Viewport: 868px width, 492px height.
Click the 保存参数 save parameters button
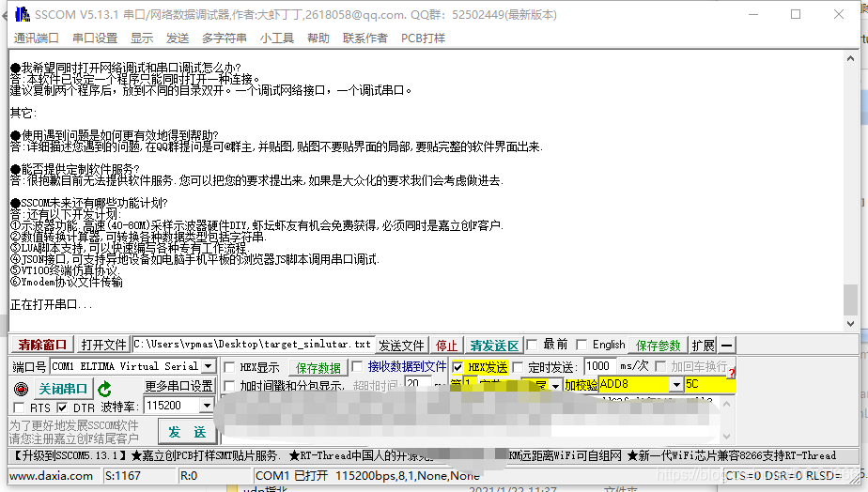pyautogui.click(x=658, y=346)
